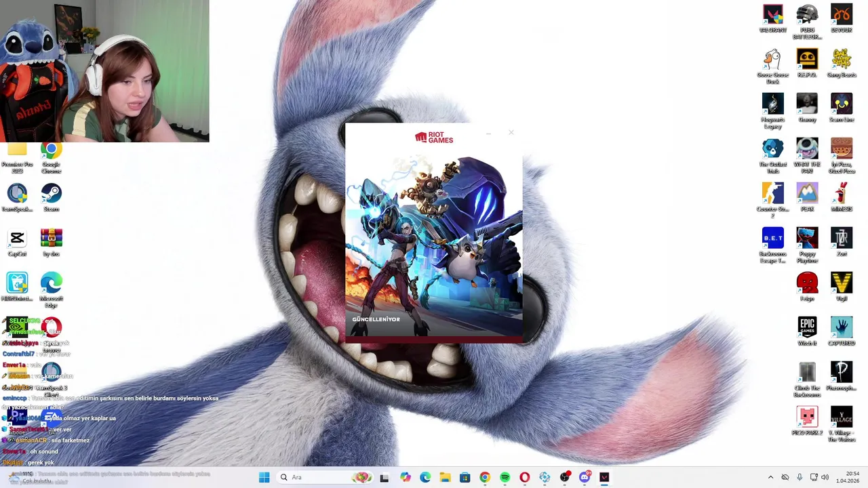
Task: Select the Microsoft Edge desktop shortcut
Action: tap(51, 290)
